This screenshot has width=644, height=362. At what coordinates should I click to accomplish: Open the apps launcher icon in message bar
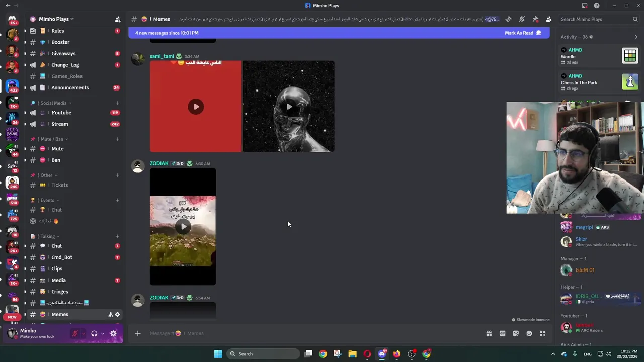542,334
